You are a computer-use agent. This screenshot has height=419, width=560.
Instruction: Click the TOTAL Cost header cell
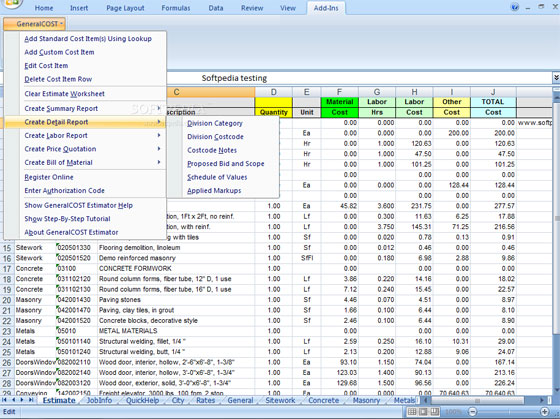493,107
